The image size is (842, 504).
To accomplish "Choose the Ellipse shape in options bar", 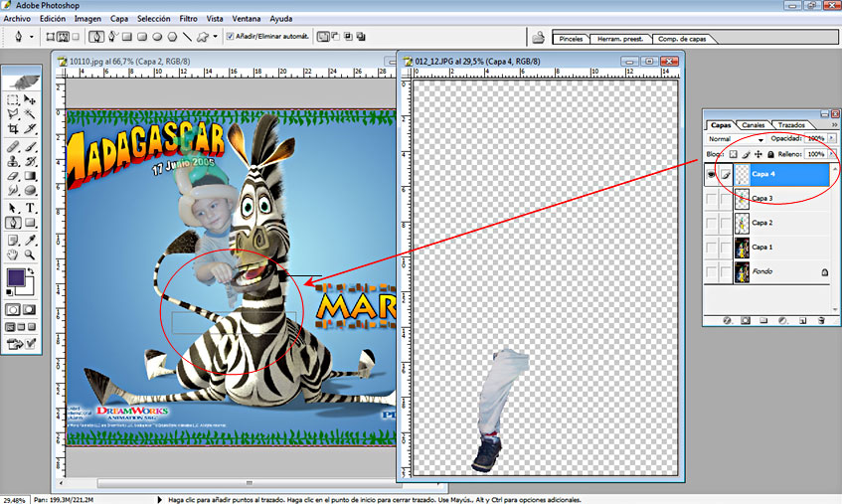I will pos(157,37).
